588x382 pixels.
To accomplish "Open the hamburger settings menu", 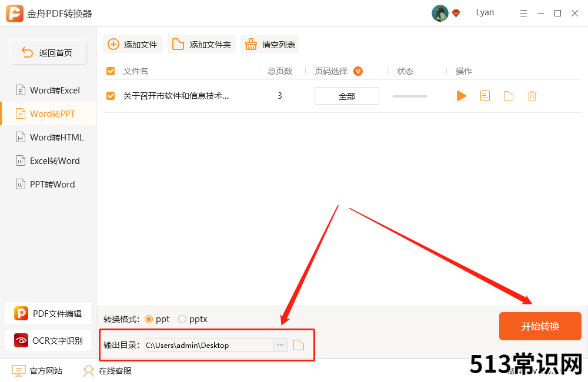I will point(523,14).
